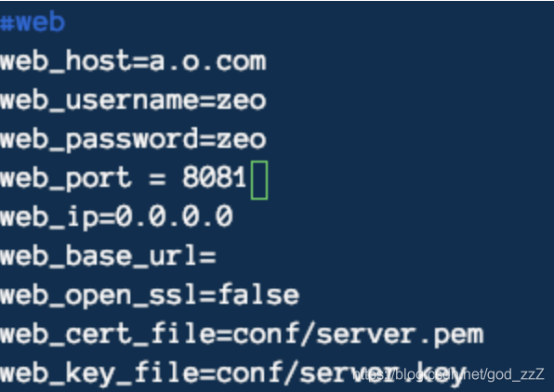Click the web_open_ssl key text
Screen dimensions: 554x392
coord(99,295)
